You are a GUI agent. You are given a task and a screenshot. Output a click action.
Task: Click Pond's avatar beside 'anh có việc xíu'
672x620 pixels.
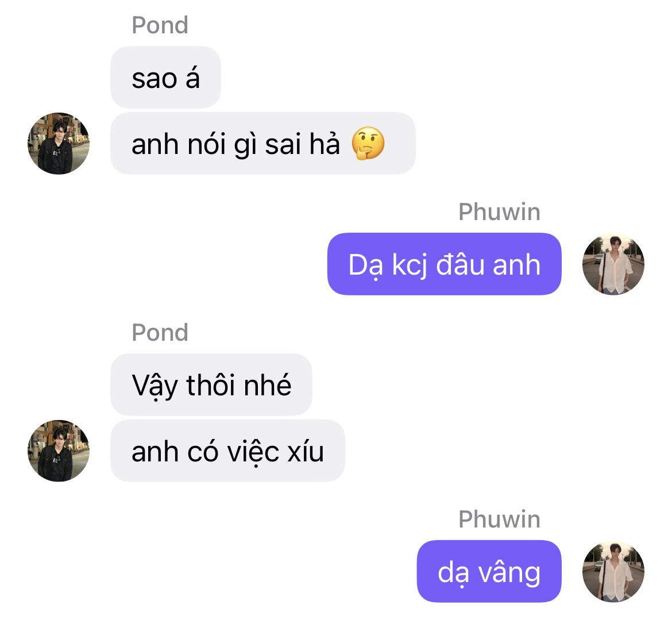[x=59, y=450]
